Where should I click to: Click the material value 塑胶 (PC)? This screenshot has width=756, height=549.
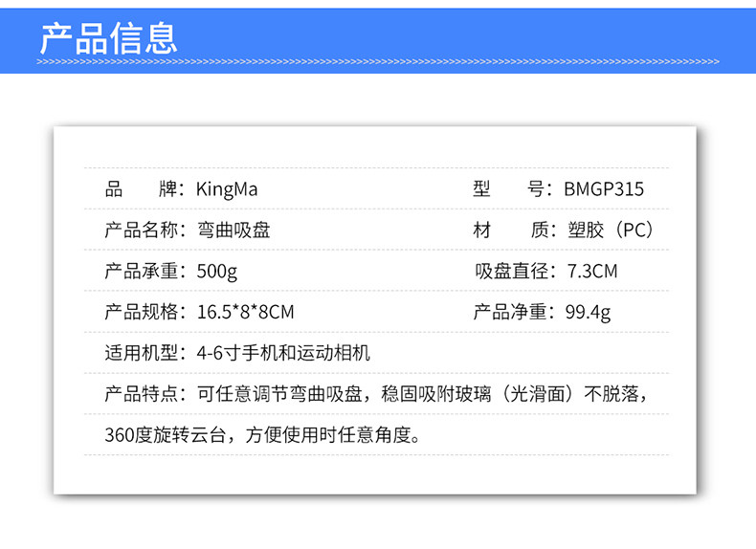point(611,231)
